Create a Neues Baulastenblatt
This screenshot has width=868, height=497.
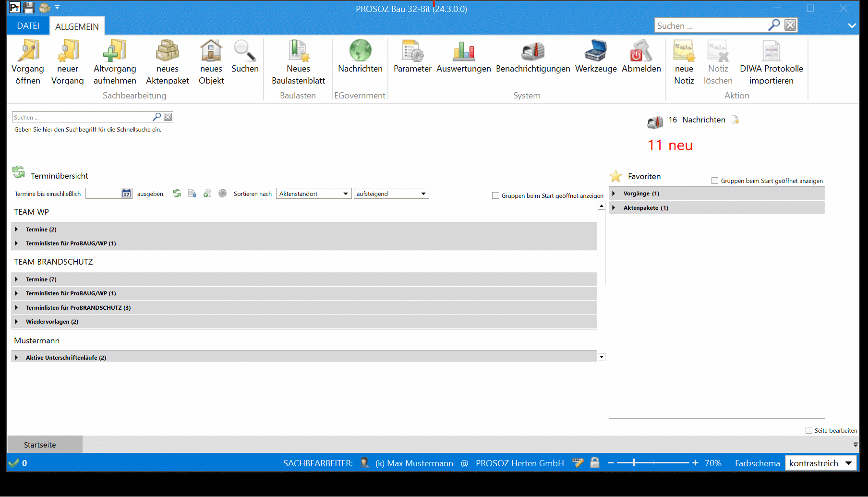click(x=298, y=62)
